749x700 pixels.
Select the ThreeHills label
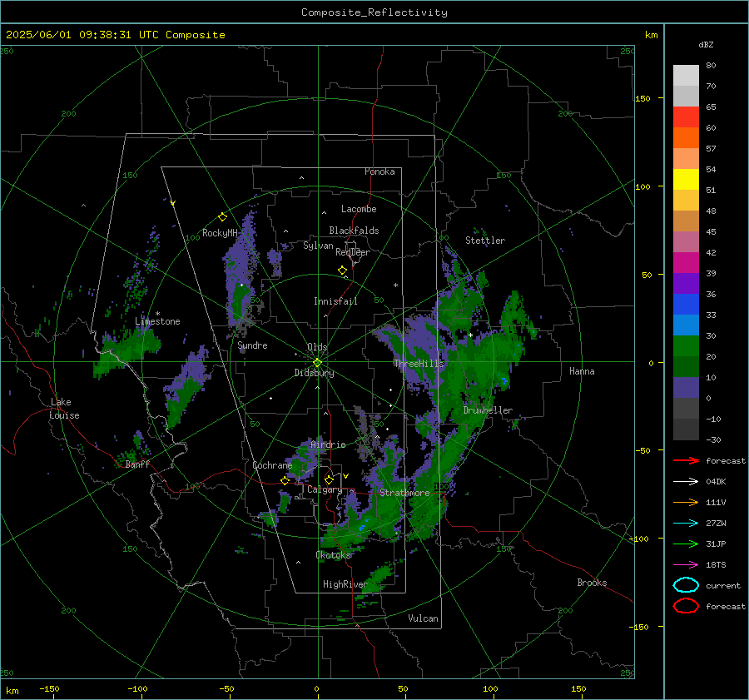pyautogui.click(x=419, y=364)
